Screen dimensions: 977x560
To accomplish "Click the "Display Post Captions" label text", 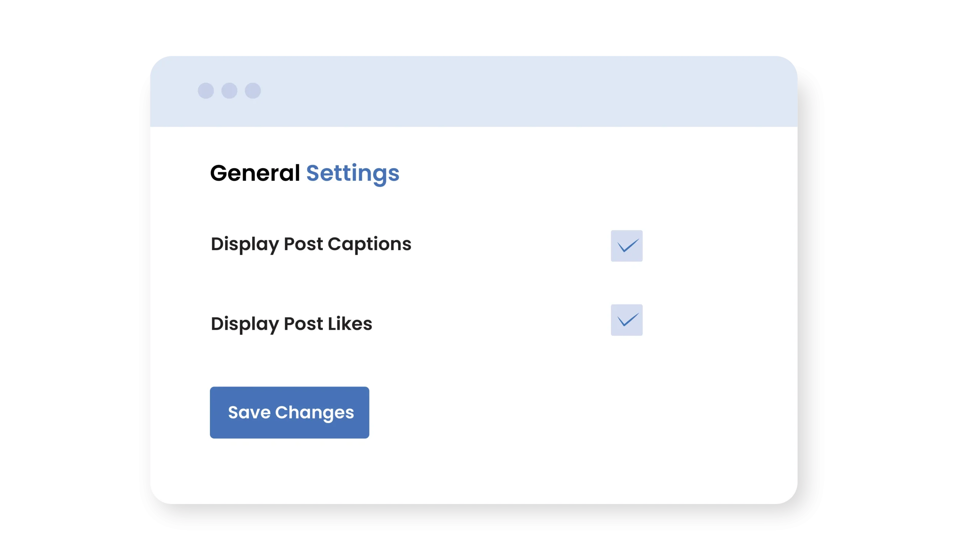I will click(x=311, y=244).
